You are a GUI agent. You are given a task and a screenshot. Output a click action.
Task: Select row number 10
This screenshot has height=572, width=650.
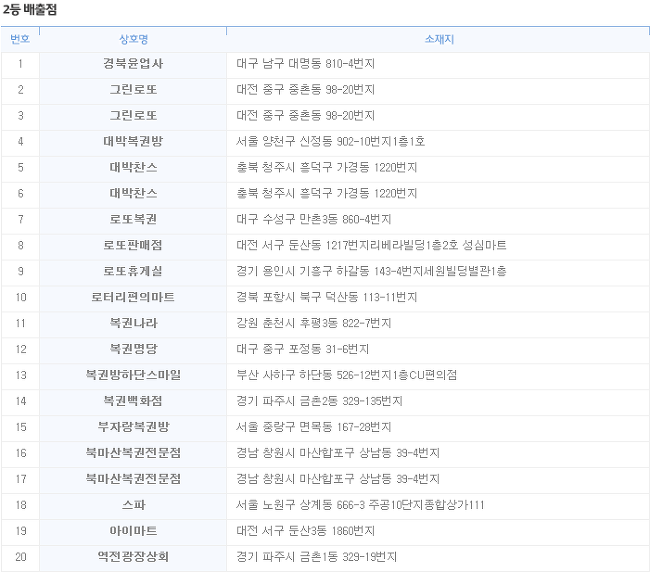pos(21,297)
